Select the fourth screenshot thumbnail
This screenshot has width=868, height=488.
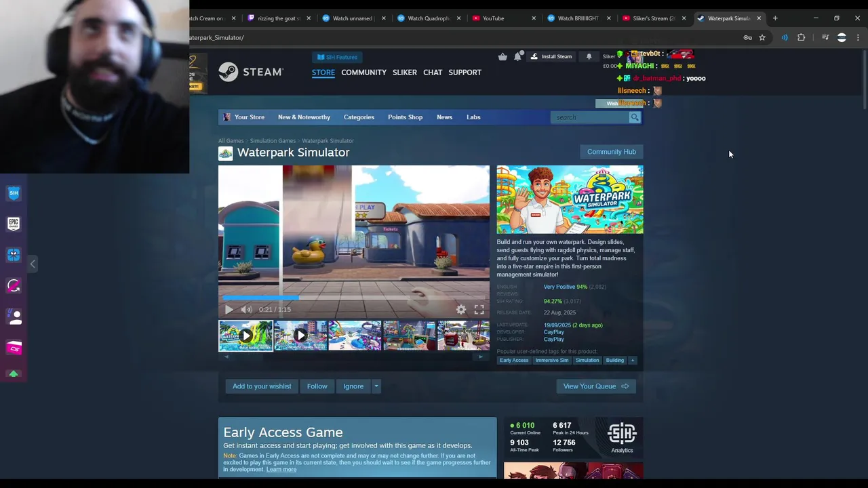tap(409, 335)
